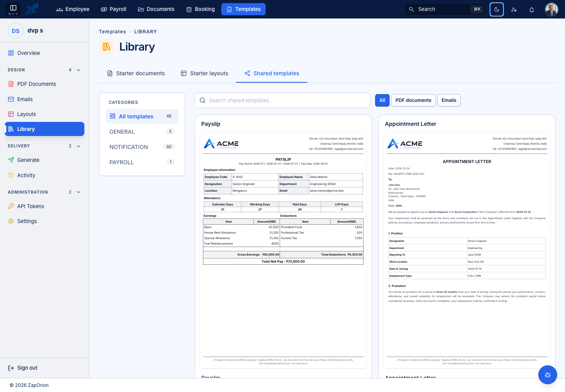Switch to Starter documents tab
Image resolution: width=565 pixels, height=392 pixels.
136,73
